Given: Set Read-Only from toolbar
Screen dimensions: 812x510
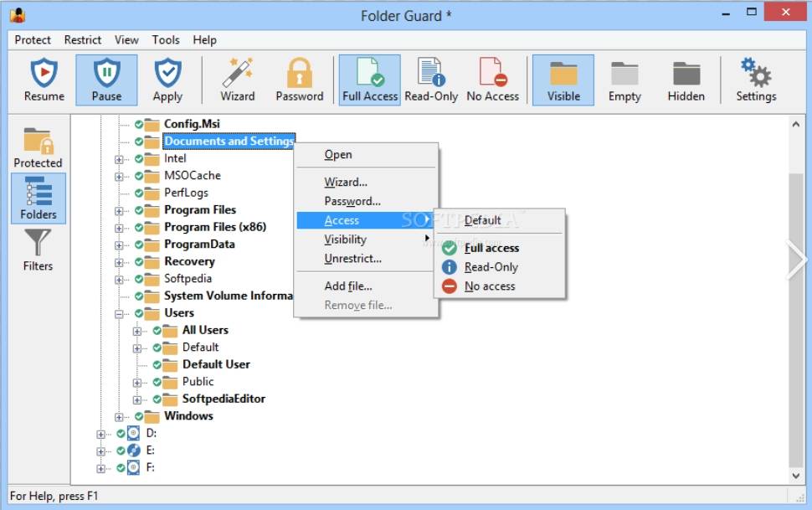Looking at the screenshot, I should pyautogui.click(x=431, y=80).
